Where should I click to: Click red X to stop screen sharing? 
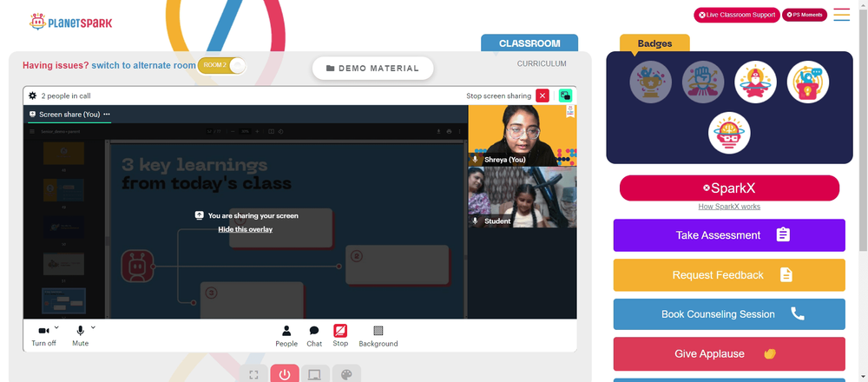[x=542, y=95]
